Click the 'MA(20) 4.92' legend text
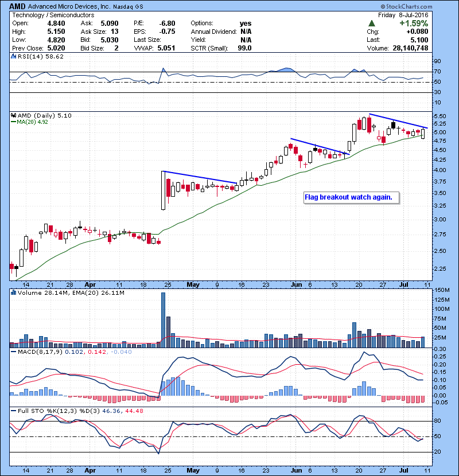This screenshot has width=459, height=476. pyautogui.click(x=32, y=122)
